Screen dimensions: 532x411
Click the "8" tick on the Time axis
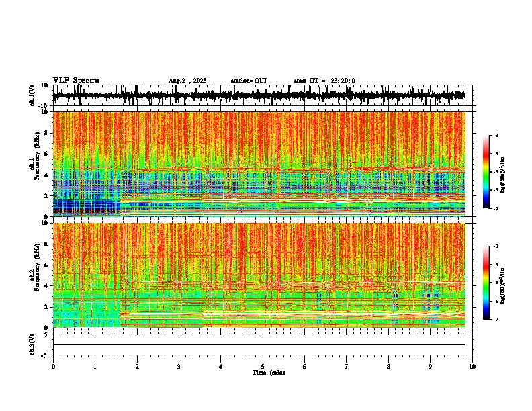click(388, 367)
